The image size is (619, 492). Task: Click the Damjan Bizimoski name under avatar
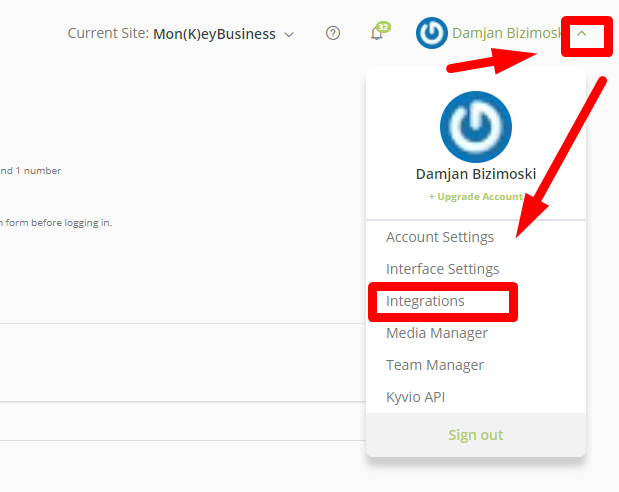point(476,174)
